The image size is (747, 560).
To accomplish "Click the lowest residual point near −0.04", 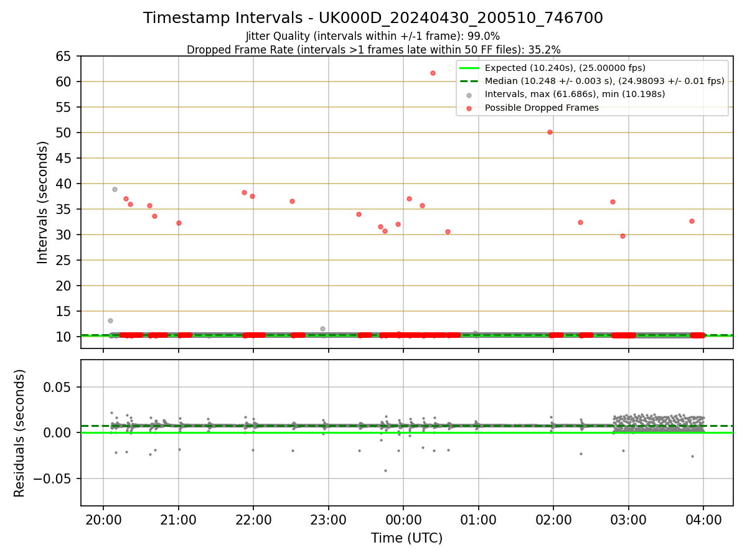I will [385, 470].
